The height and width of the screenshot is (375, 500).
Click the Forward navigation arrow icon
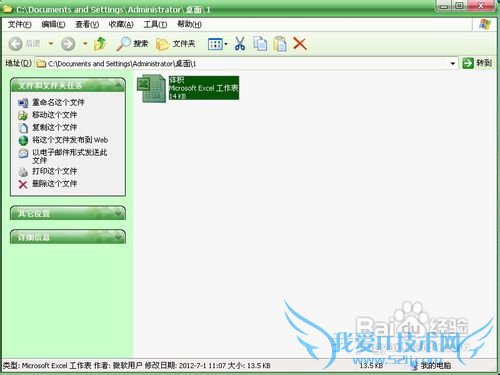68,44
